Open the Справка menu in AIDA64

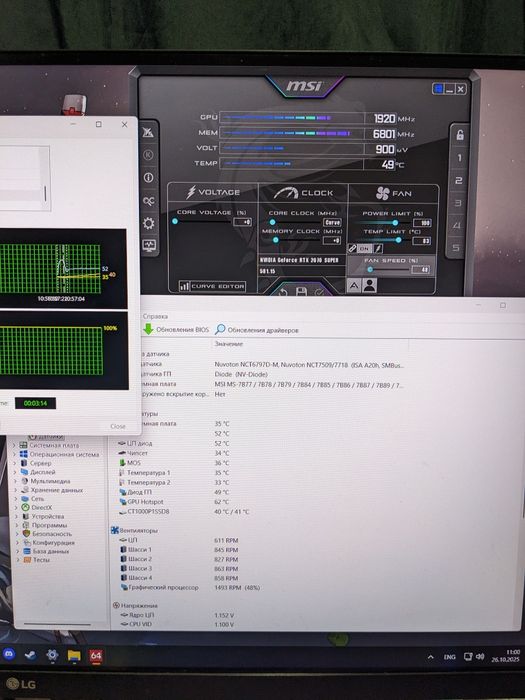tap(155, 316)
